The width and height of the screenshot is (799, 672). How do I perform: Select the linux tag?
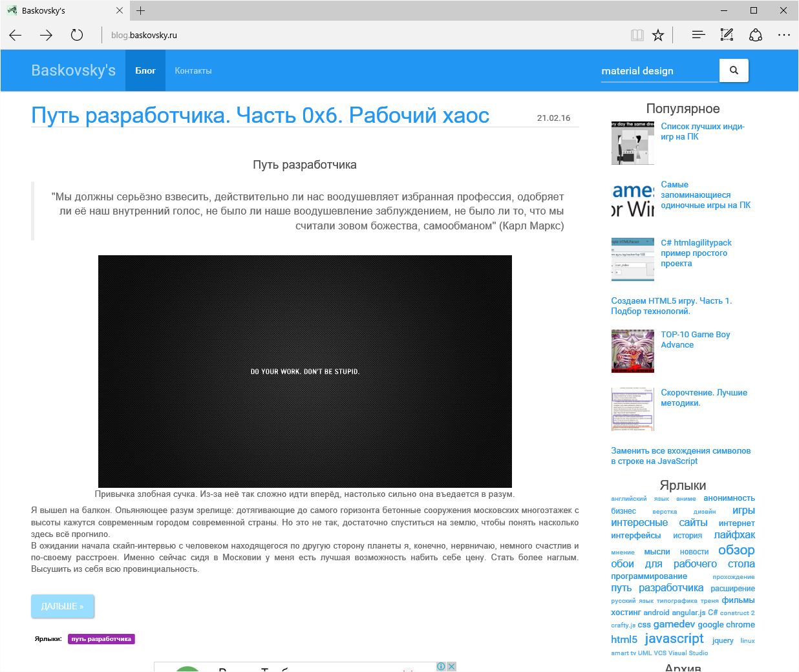tap(747, 641)
